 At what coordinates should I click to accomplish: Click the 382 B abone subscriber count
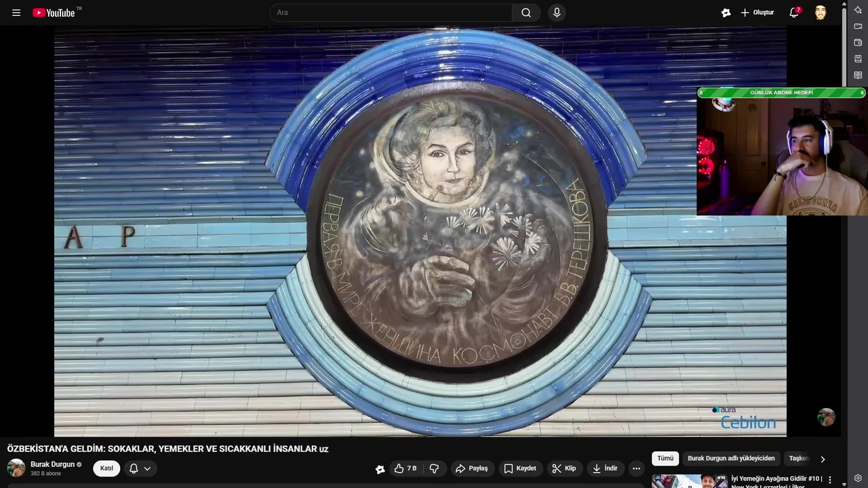click(45, 474)
